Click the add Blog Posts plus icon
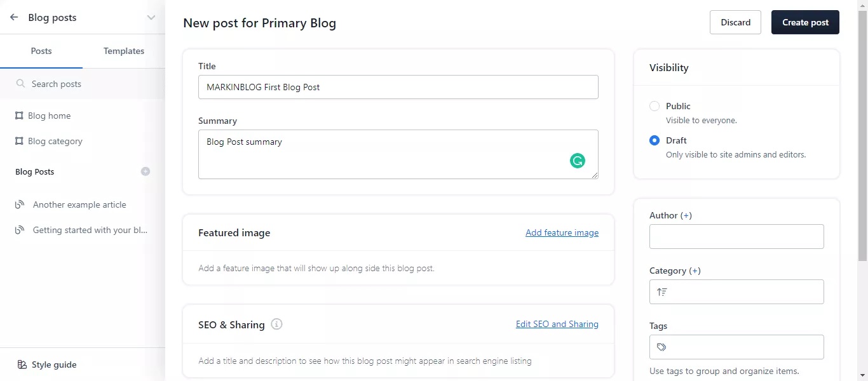Viewport: 868px width, 381px height. [146, 171]
